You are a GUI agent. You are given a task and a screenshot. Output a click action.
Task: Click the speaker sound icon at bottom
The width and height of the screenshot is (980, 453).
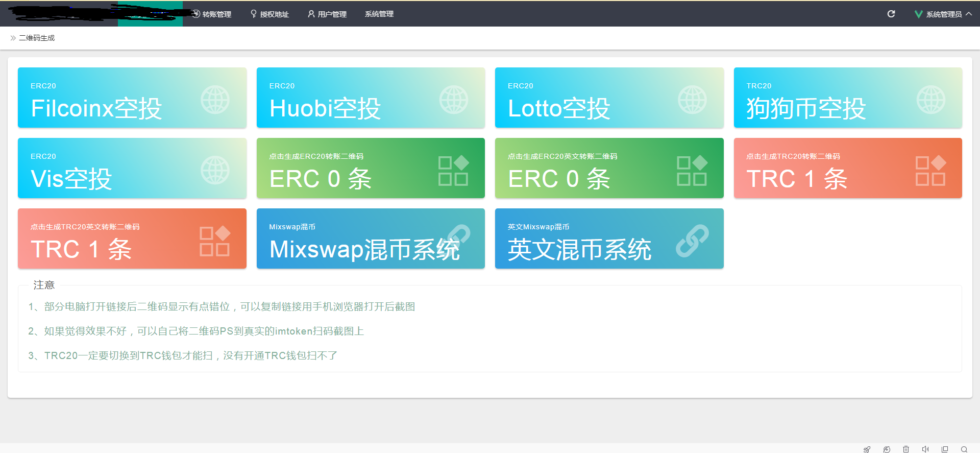[925, 449]
